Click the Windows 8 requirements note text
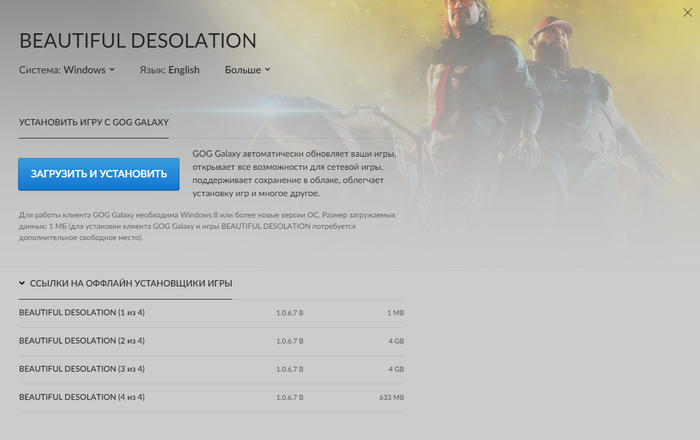The height and width of the screenshot is (440, 700). click(207, 226)
